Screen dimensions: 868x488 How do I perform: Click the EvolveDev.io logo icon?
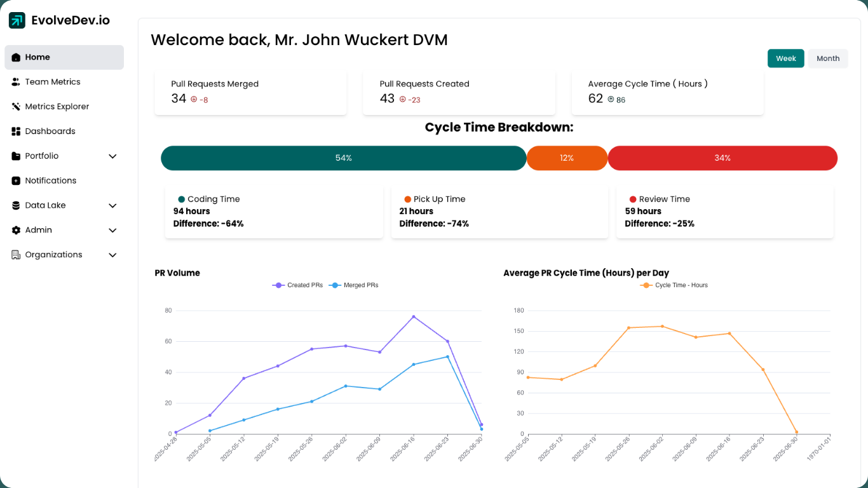pyautogui.click(x=17, y=20)
